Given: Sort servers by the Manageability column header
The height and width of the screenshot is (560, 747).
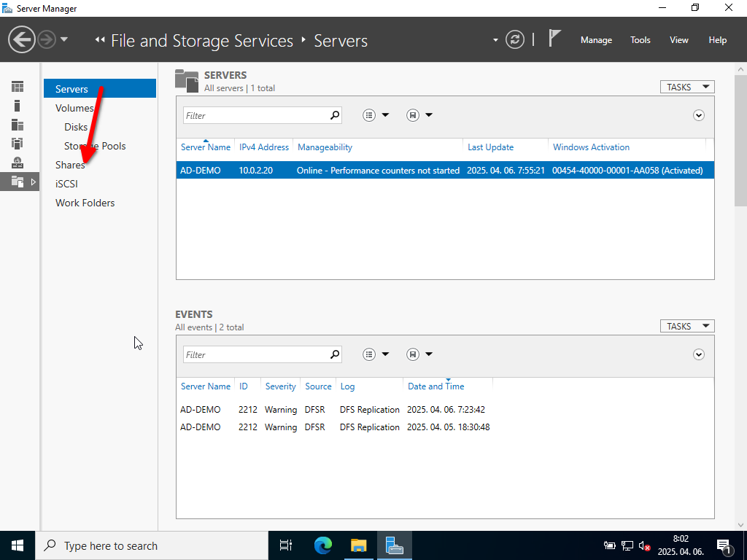Looking at the screenshot, I should pos(325,147).
